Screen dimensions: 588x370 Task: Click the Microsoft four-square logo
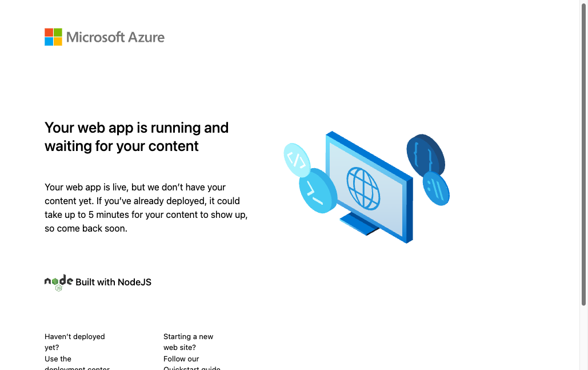(x=53, y=37)
